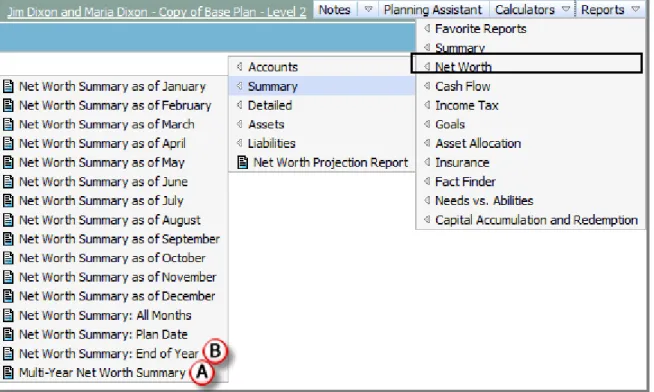
Task: Click report icon for Plan Date summary
Action: coord(8,334)
